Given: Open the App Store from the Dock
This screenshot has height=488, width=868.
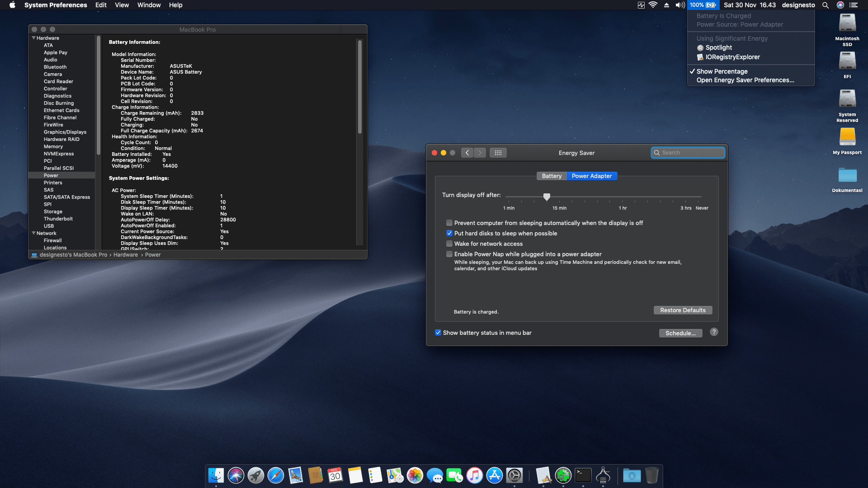Looking at the screenshot, I should 495,475.
